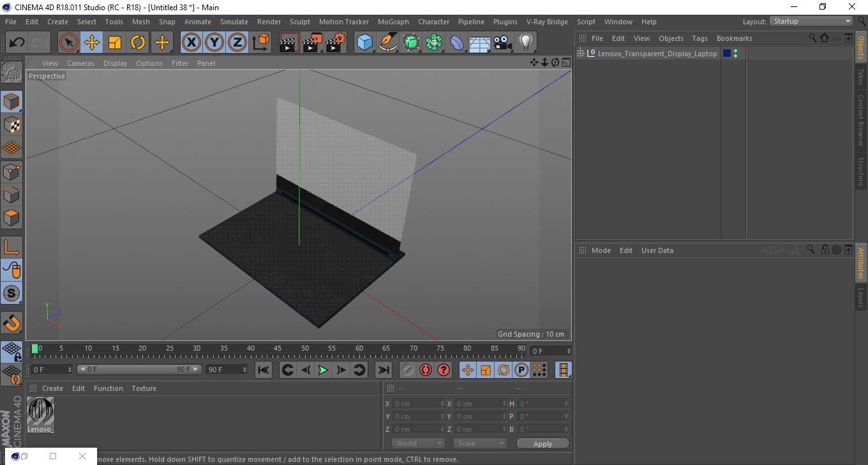Click the Undo arrow icon

coord(17,43)
